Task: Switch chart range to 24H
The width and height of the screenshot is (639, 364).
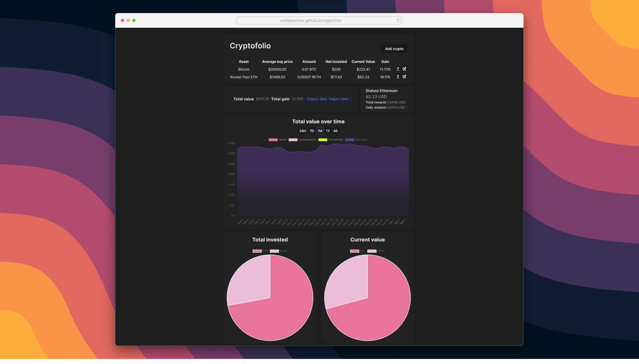Action: coord(302,131)
